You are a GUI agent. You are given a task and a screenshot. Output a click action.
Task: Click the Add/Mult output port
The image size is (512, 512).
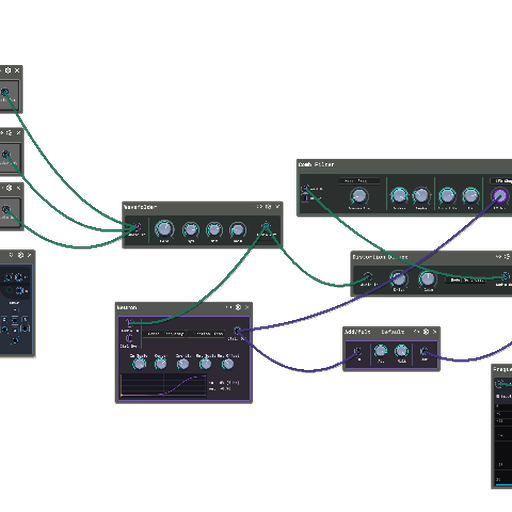coord(424,351)
